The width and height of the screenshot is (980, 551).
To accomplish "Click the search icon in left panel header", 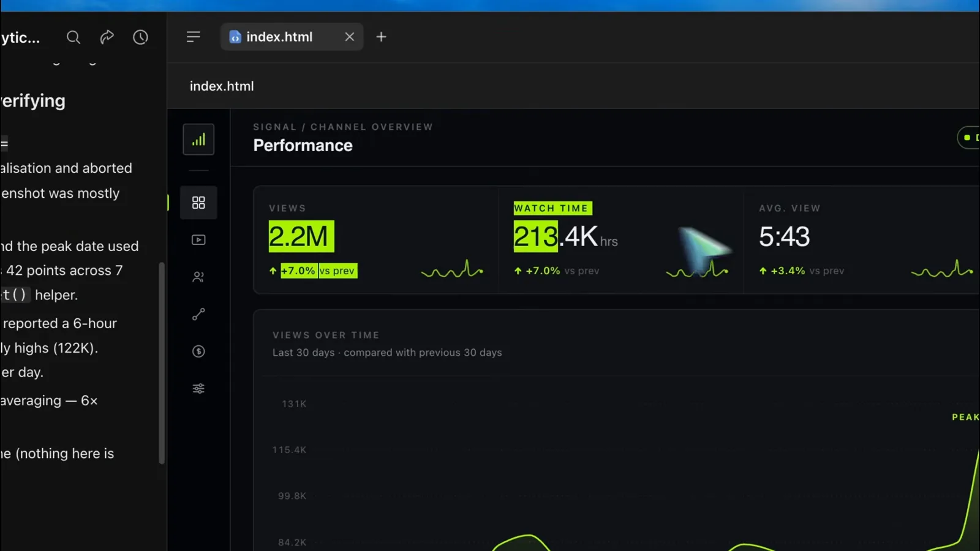I will click(73, 37).
